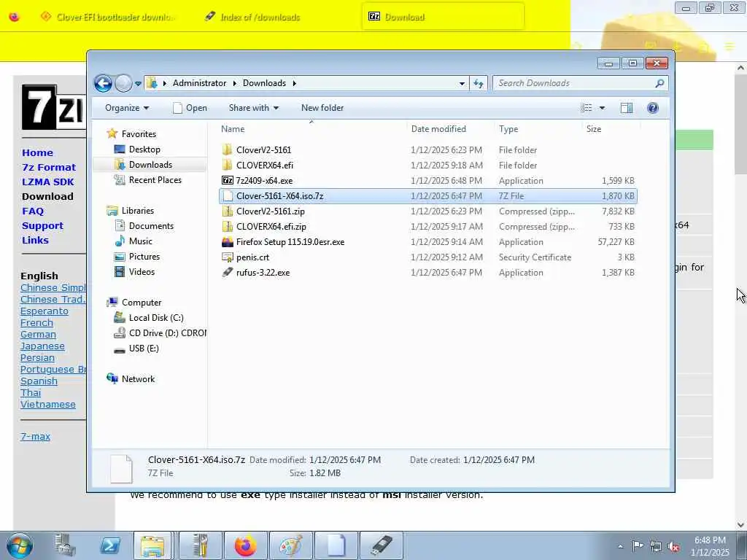The height and width of the screenshot is (560, 747).
Task: Open Support link on 7-Zip page
Action: [x=42, y=226]
